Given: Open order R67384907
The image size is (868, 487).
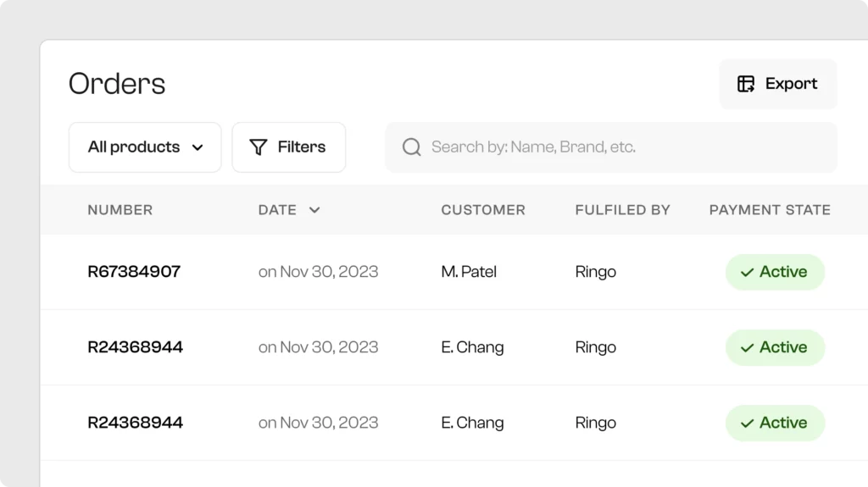Looking at the screenshot, I should (x=134, y=272).
